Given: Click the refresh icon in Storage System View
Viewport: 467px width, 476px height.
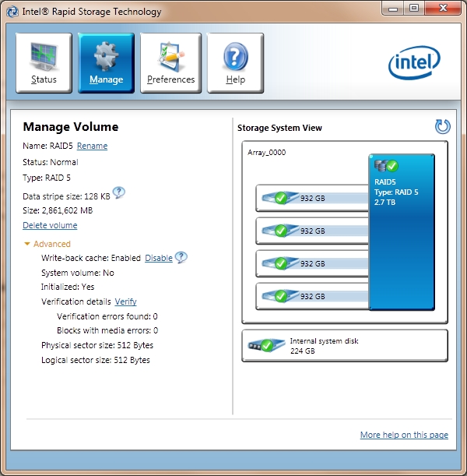Looking at the screenshot, I should [442, 127].
